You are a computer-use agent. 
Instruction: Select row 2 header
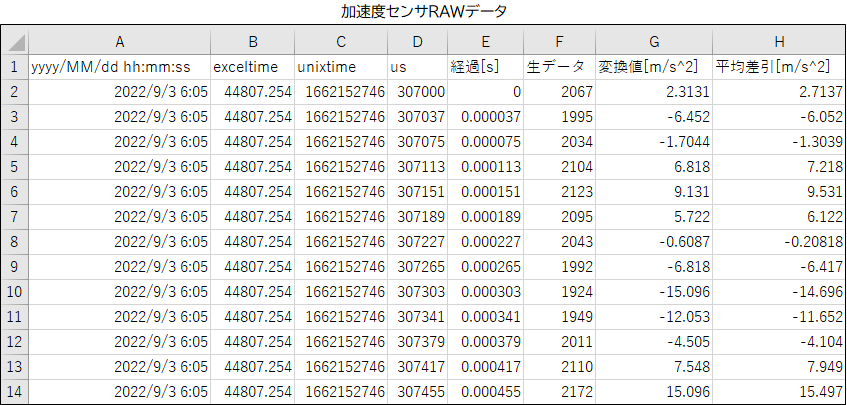[15, 92]
